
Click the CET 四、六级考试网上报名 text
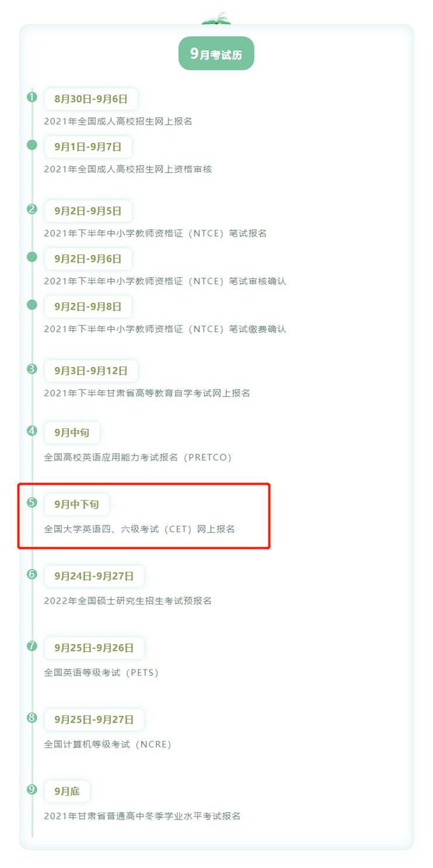139,529
